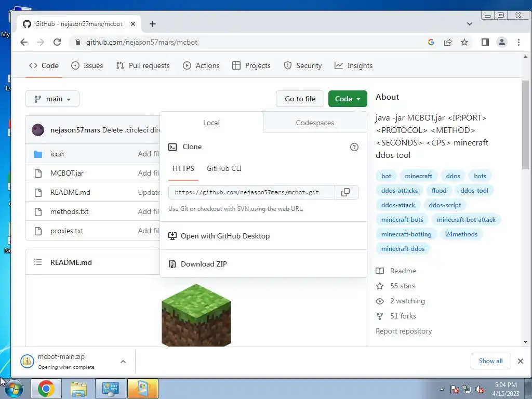This screenshot has width=532, height=399.
Task: Open the Security tab
Action: click(x=303, y=65)
